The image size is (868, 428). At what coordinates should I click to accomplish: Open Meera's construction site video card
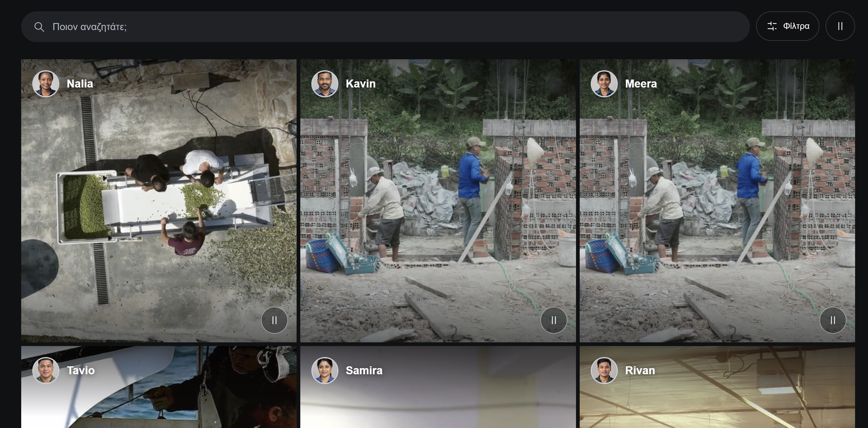(717, 201)
